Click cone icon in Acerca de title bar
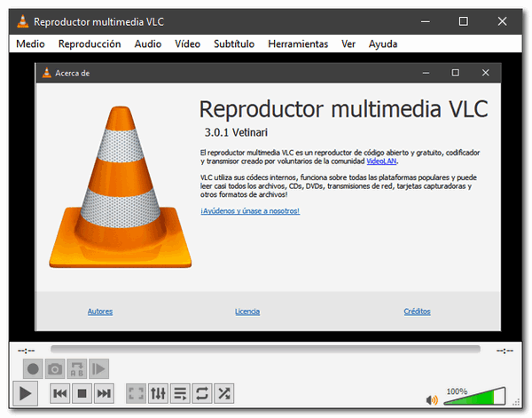 point(46,73)
